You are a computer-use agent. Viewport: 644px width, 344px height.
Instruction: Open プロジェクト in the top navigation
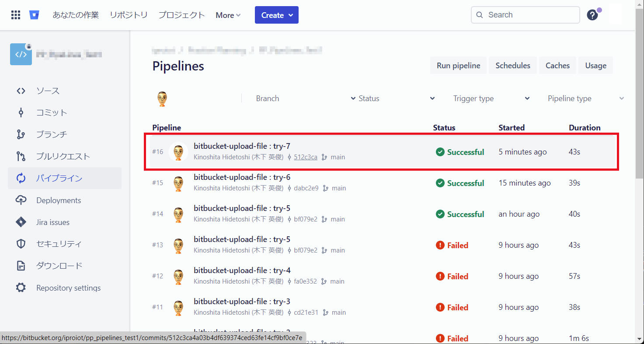pyautogui.click(x=181, y=15)
